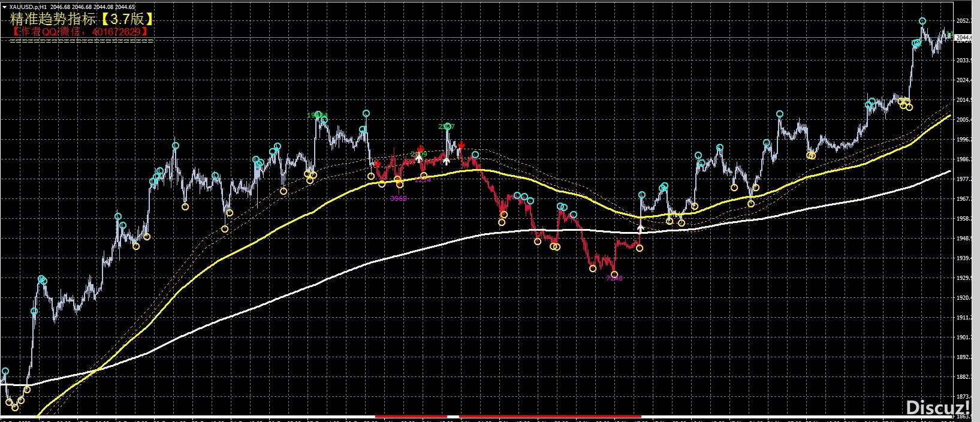Click the 2033.9 price axis label
Image resolution: width=980 pixels, height=422 pixels.
[x=963, y=61]
